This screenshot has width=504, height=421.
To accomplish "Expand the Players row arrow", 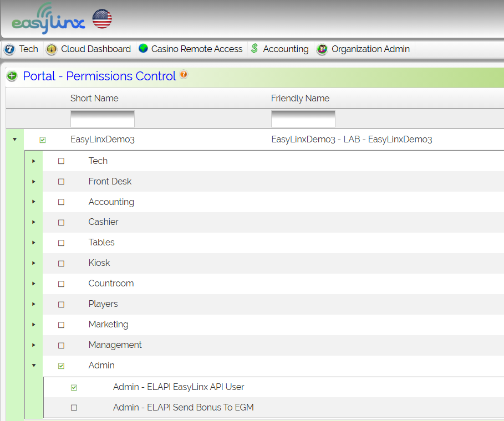I will pyautogui.click(x=34, y=304).
